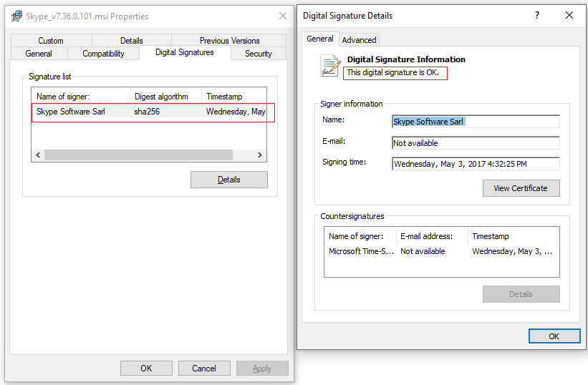588x385 pixels.
Task: Open the Details tab in Properties
Action: pyautogui.click(x=132, y=41)
